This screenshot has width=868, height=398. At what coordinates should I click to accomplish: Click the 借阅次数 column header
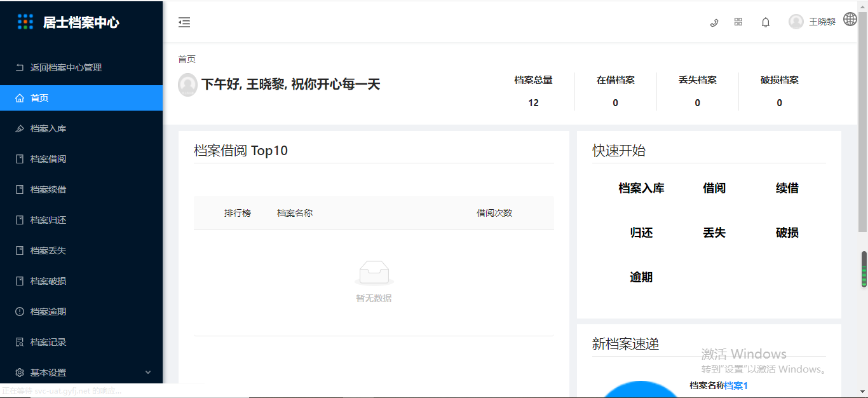pyautogui.click(x=494, y=213)
